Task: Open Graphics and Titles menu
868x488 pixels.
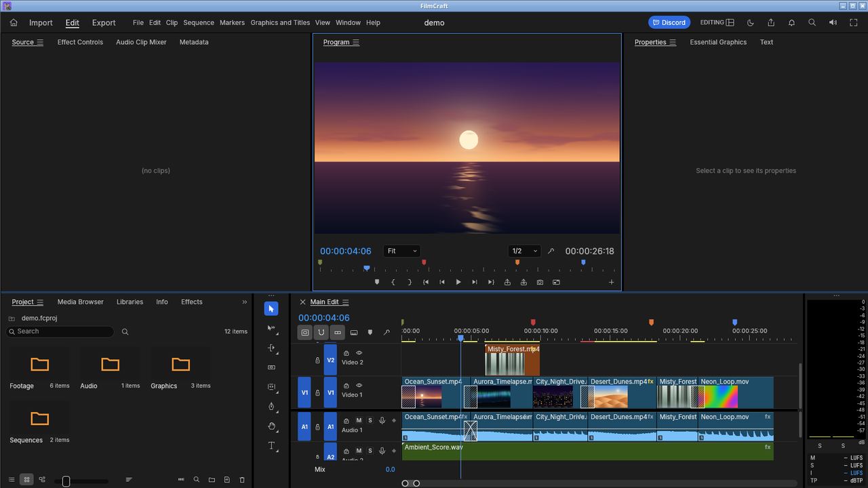Action: 280,22
